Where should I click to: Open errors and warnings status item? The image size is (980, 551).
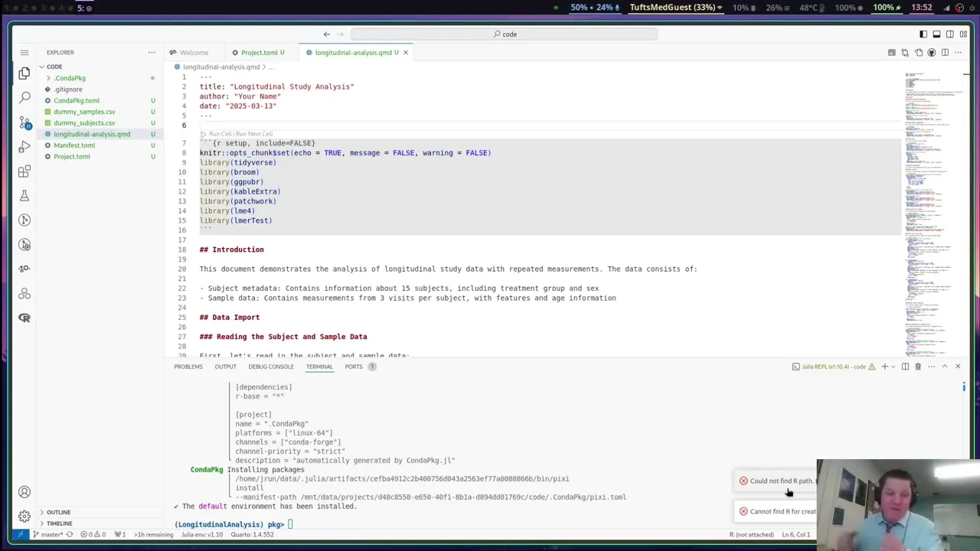click(x=92, y=535)
